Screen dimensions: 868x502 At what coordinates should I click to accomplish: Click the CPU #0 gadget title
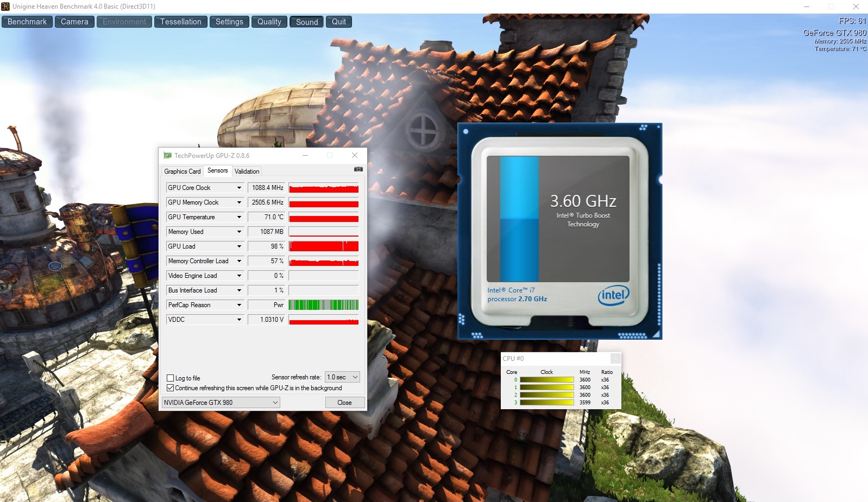pyautogui.click(x=513, y=359)
